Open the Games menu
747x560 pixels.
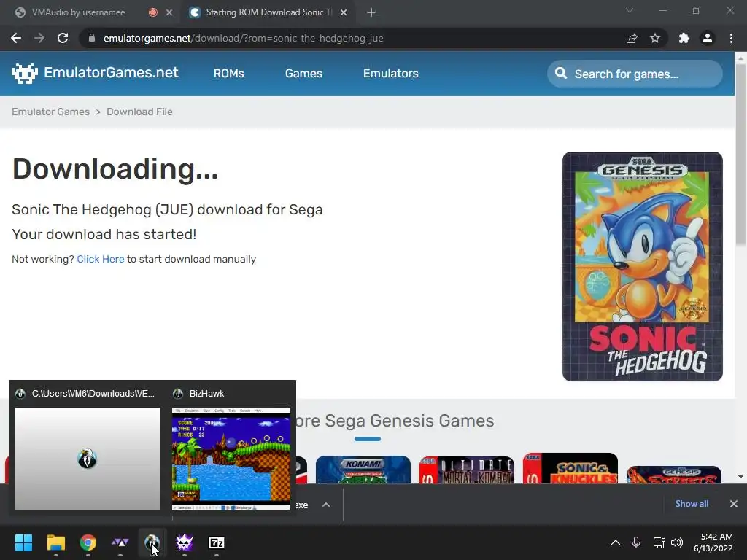(303, 74)
